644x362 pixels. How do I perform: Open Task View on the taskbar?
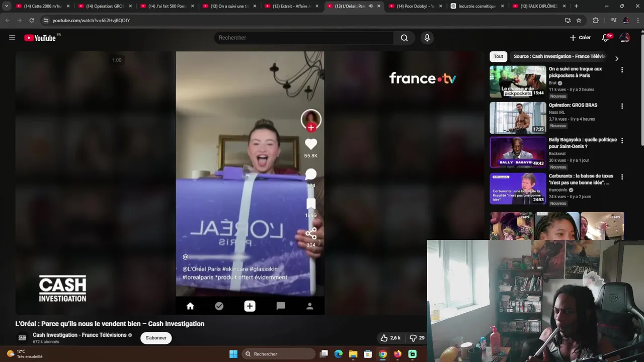[324, 354]
